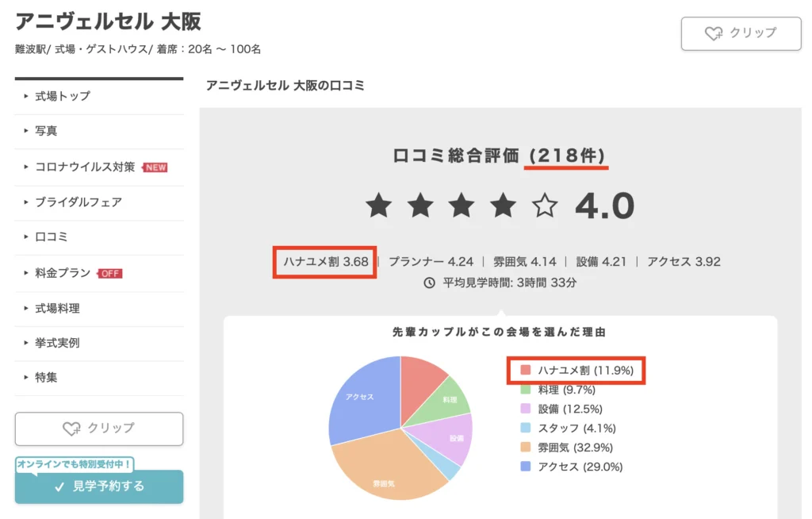Click the 先輩カップルがこの会場を選んだ理由 heading

pos(500,332)
